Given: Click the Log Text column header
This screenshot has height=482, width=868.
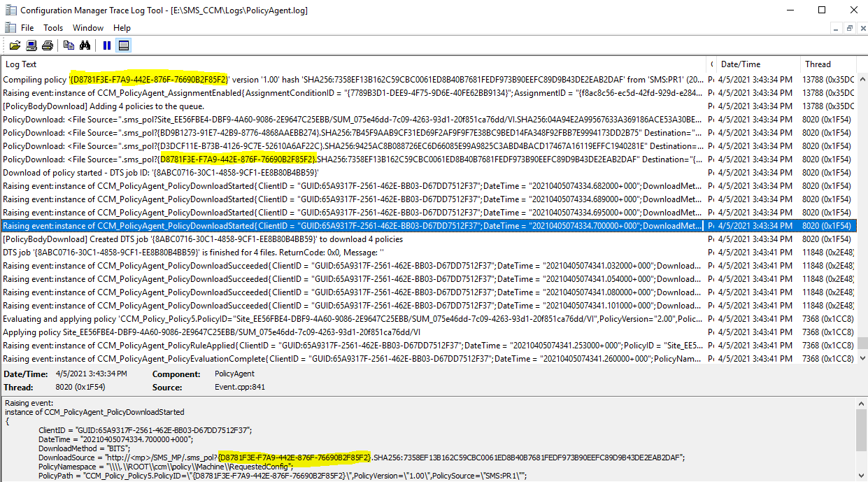Looking at the screenshot, I should coord(354,64).
